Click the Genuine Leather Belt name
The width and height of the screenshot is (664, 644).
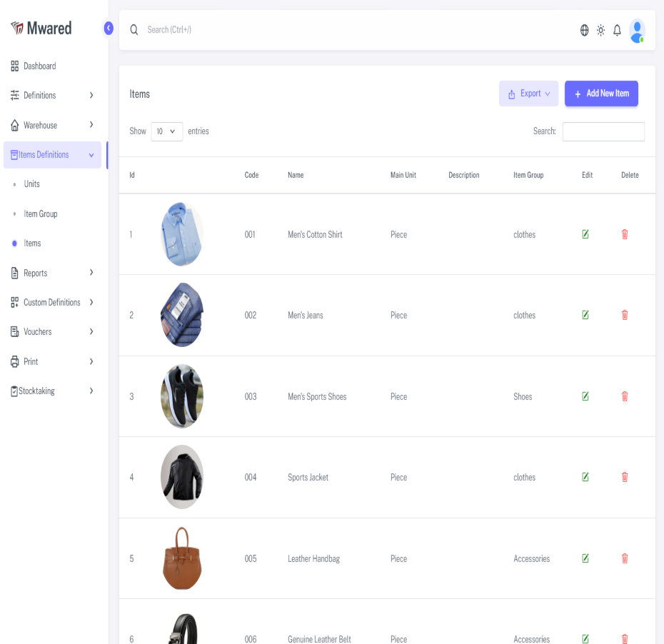tap(319, 639)
